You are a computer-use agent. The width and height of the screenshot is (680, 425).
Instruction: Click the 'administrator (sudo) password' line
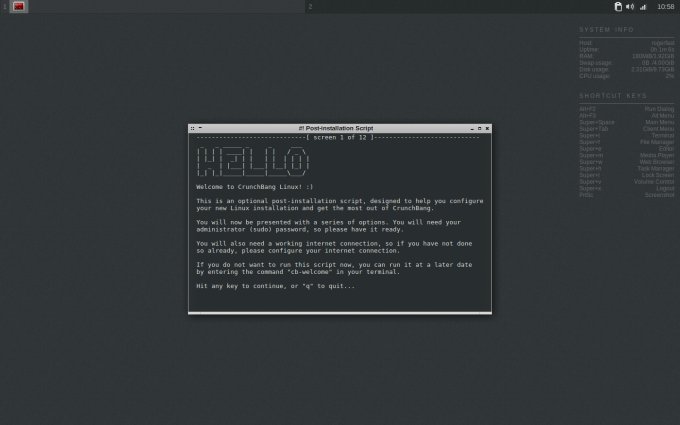300,229
